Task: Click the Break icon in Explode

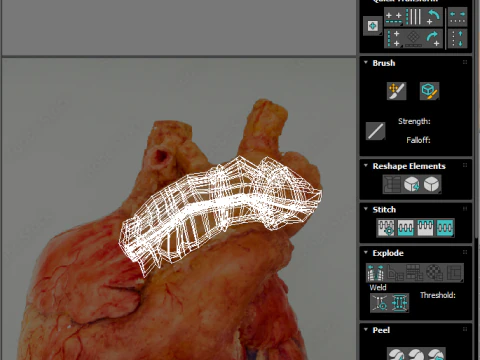Action: click(x=376, y=273)
